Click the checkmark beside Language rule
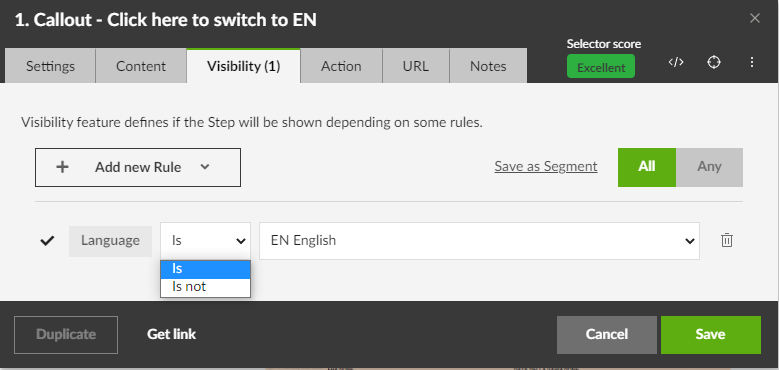This screenshot has width=779, height=370. pos(47,241)
